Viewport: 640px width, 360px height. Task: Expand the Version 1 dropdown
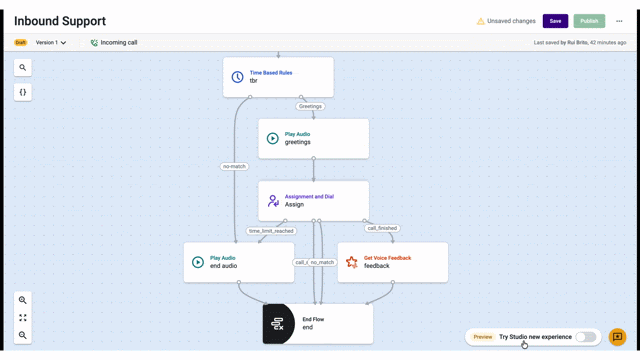pyautogui.click(x=51, y=42)
